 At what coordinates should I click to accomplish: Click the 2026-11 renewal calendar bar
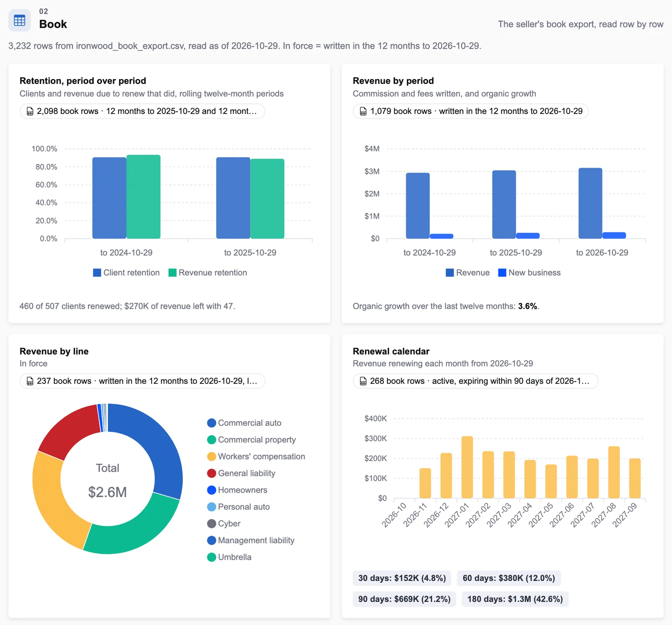click(x=425, y=483)
